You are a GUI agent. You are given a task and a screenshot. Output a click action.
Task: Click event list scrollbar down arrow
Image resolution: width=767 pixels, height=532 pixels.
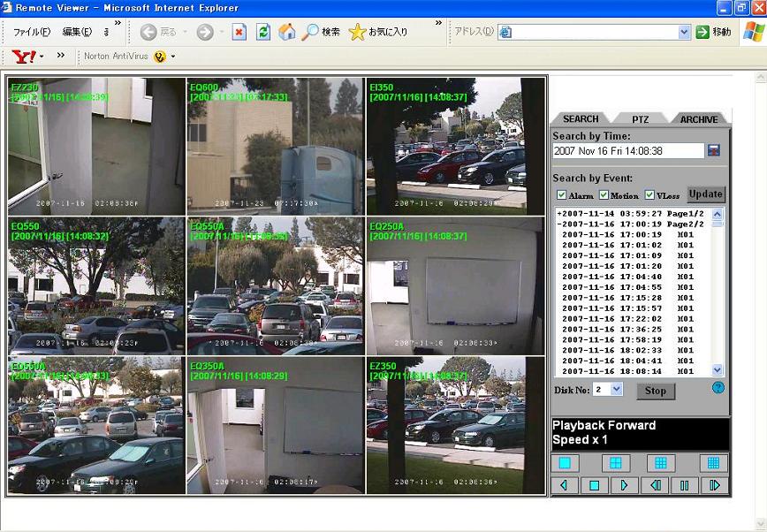718,370
